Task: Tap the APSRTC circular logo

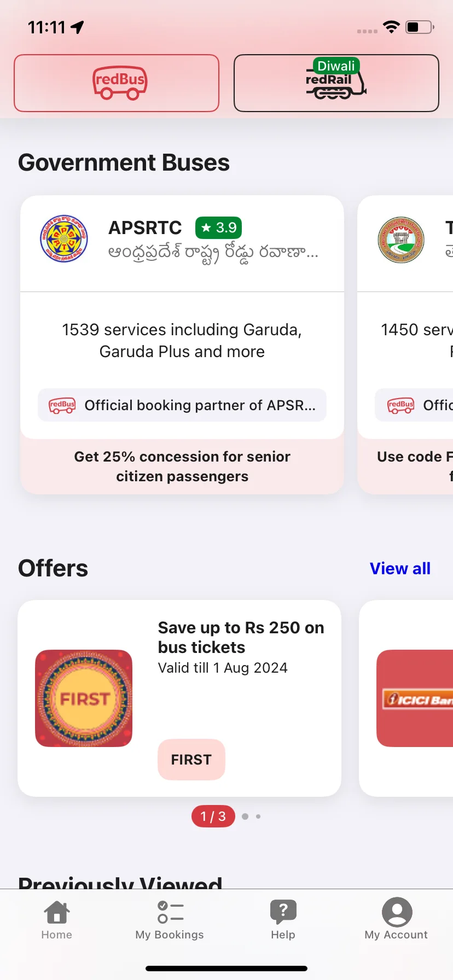Action: click(x=64, y=238)
